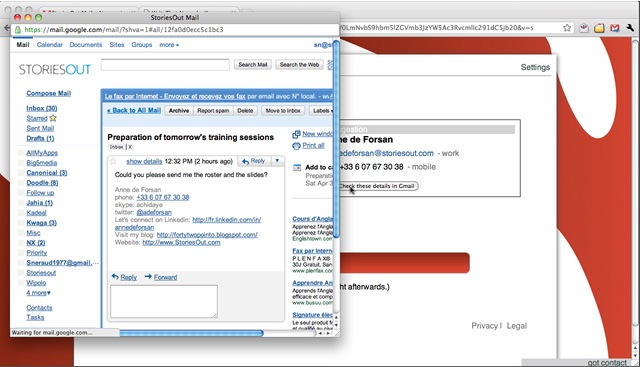Screen dimensions: 640x367
Task: Click Check these details in Gmail button
Action: 378,186
